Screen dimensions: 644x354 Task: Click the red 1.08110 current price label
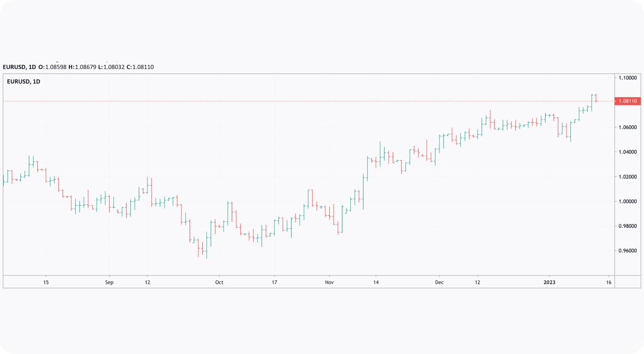(628, 101)
